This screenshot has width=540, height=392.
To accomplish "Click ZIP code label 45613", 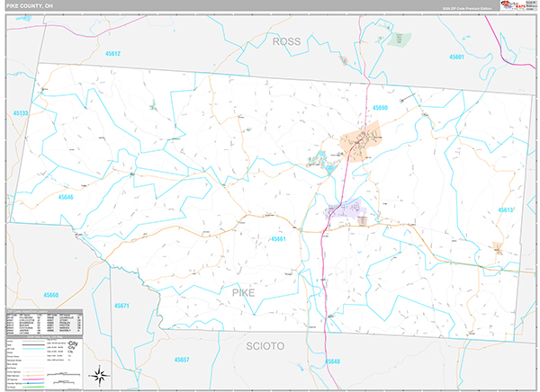I will (506, 210).
